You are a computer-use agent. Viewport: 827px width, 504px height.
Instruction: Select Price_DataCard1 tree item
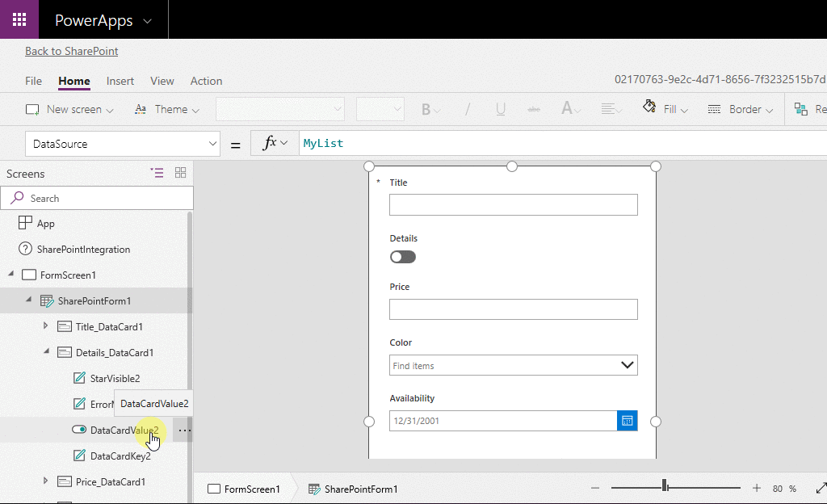(110, 482)
